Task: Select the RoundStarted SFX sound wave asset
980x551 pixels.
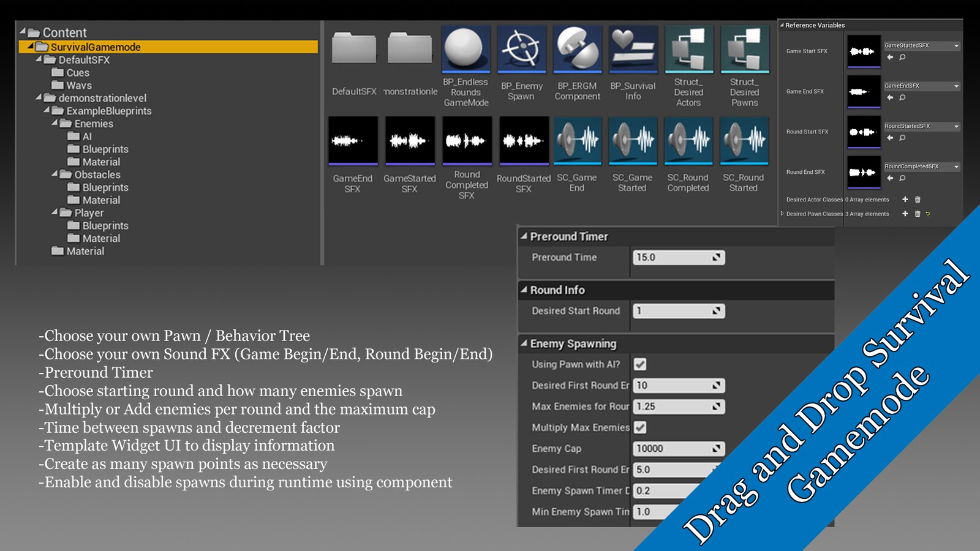Action: 524,141
